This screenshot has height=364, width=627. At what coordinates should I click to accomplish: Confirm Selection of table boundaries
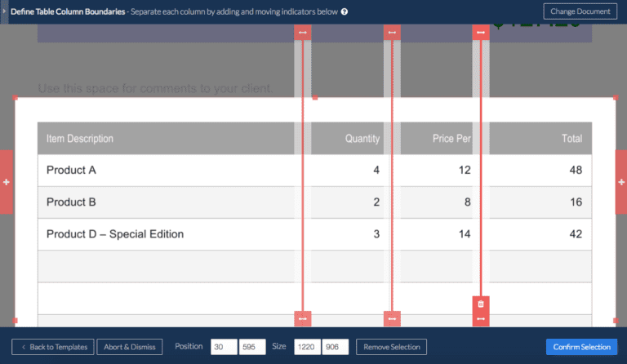click(581, 347)
